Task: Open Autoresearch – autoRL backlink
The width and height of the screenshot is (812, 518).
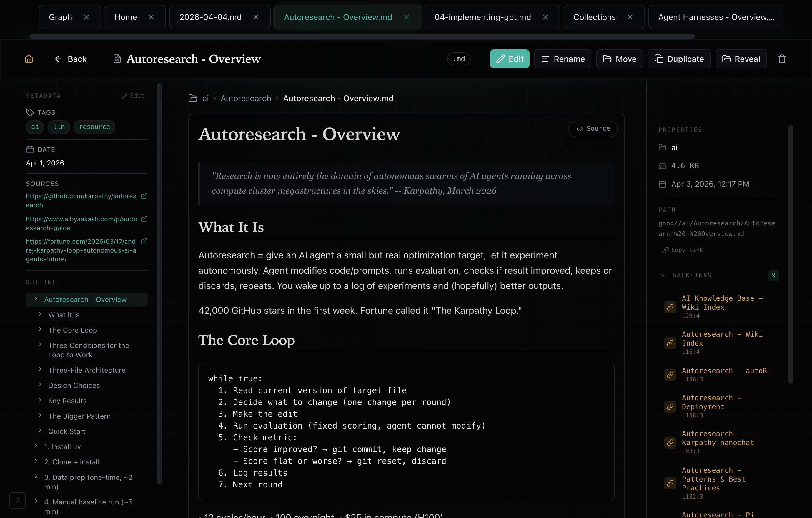Action: 726,371
